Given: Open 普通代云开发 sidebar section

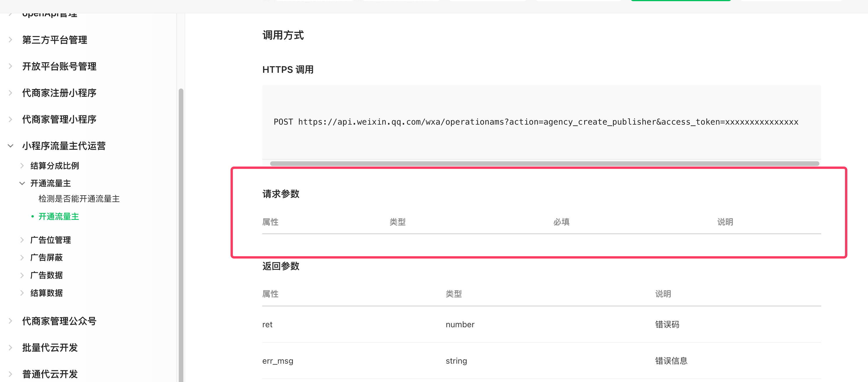Looking at the screenshot, I should click(50, 374).
